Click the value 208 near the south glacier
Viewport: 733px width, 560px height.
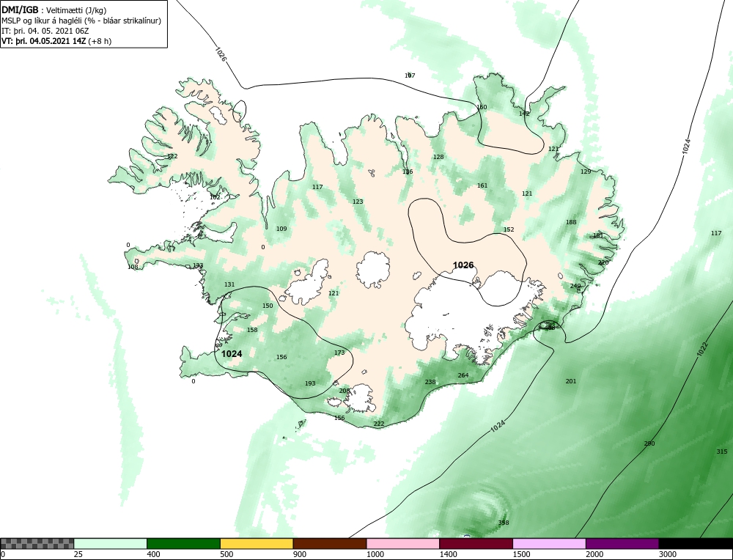345,391
